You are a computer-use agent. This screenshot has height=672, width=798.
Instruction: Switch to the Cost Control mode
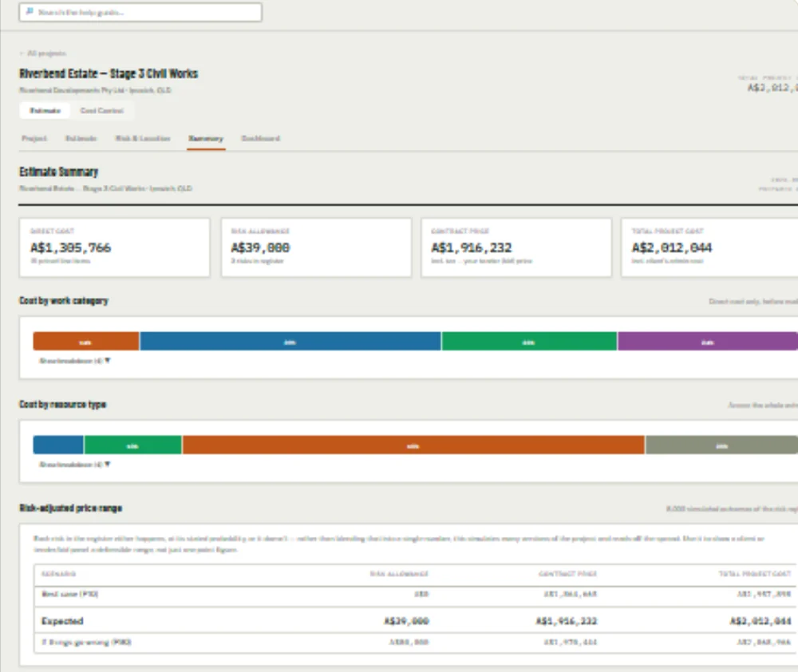pyautogui.click(x=102, y=110)
